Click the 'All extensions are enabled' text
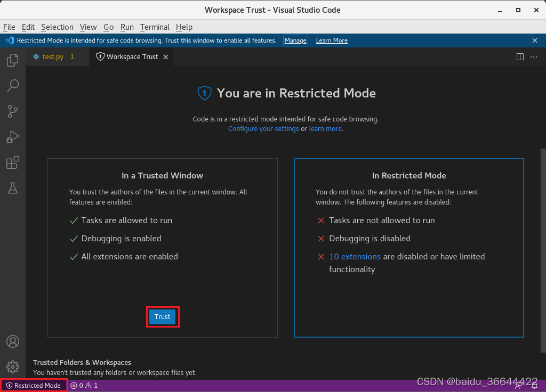This screenshot has height=392, width=546. coord(130,257)
